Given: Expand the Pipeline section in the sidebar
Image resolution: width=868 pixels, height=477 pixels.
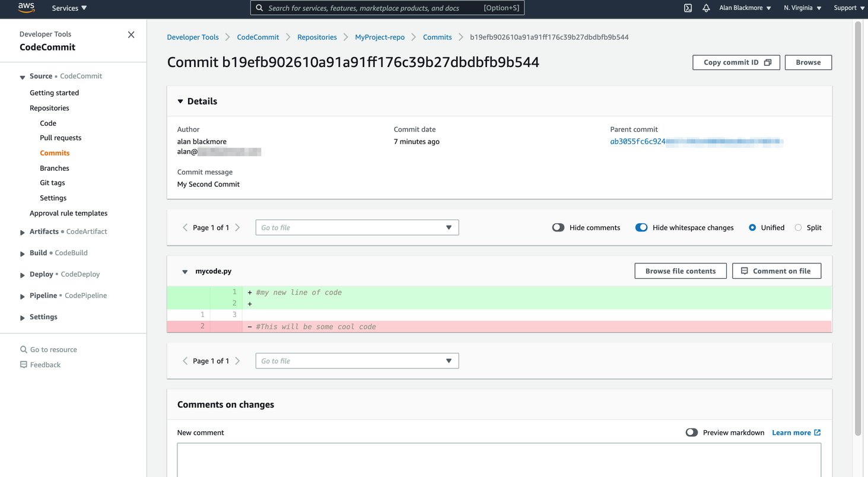Looking at the screenshot, I should click(x=22, y=295).
